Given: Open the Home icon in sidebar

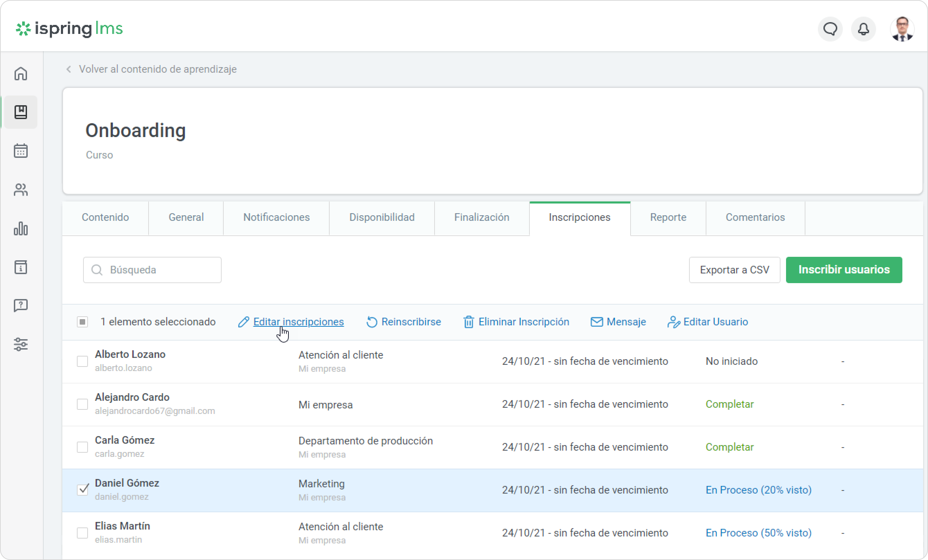Looking at the screenshot, I should point(21,74).
